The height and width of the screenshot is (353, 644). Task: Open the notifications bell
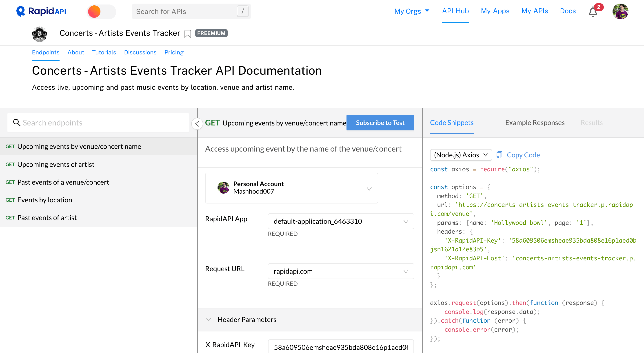click(x=593, y=12)
